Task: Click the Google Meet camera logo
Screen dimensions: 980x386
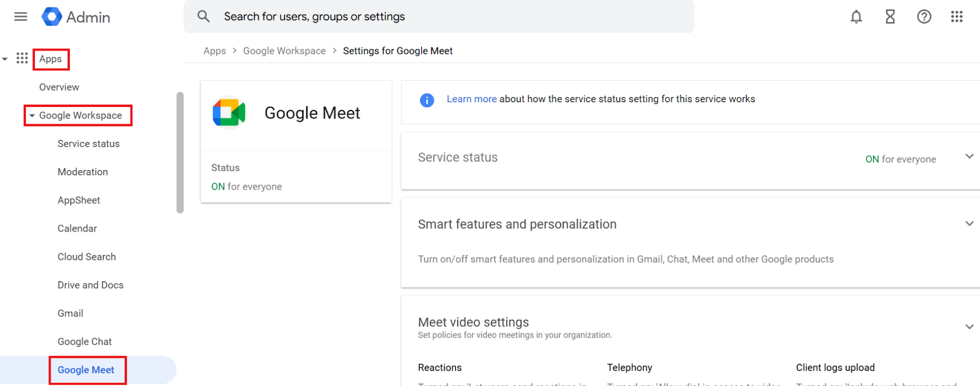Action: click(229, 113)
